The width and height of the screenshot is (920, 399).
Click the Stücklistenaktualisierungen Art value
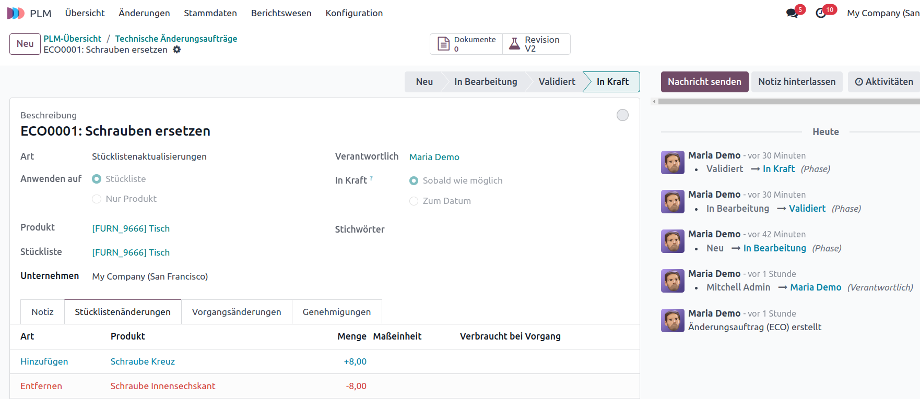coord(149,157)
